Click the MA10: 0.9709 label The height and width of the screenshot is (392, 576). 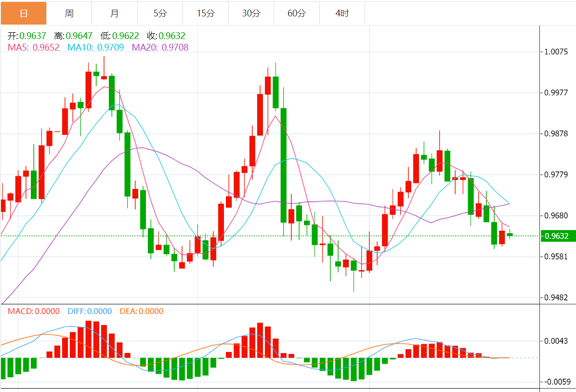95,47
